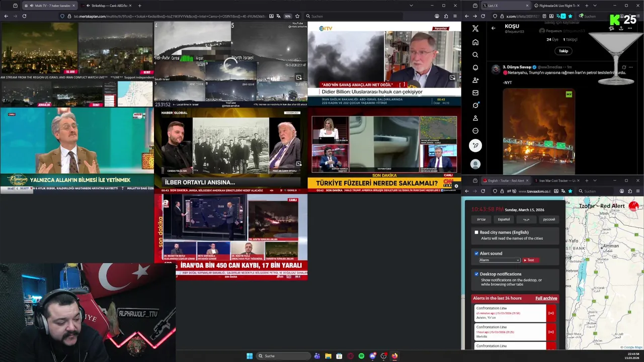Viewport: 644px width, 362px height.
Task: Reload Multi TV page
Action: point(24,16)
